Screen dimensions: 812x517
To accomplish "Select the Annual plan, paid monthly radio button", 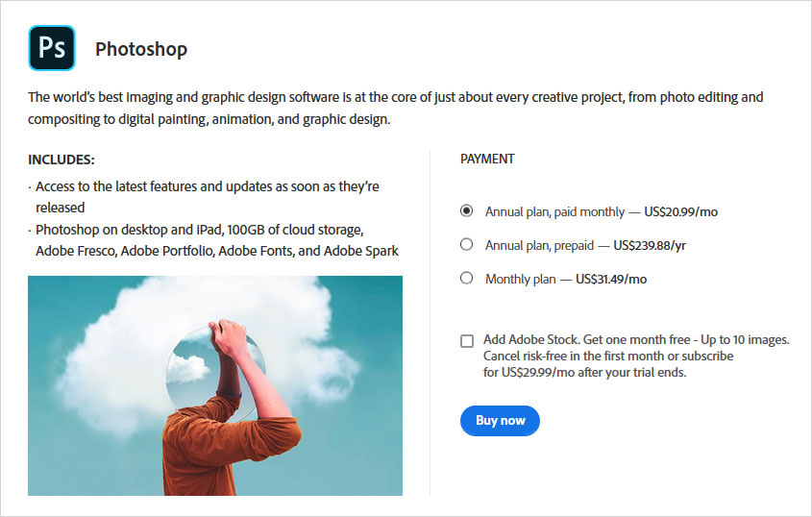I will [x=467, y=210].
